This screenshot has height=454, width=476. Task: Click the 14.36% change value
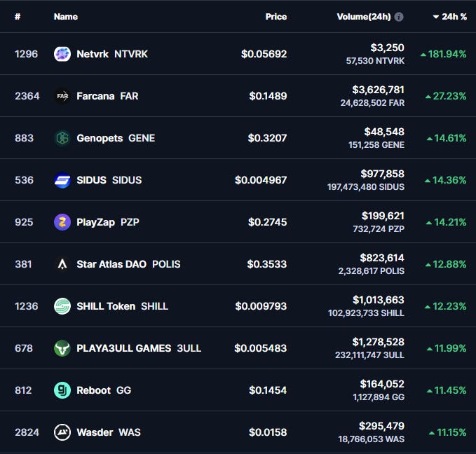(x=449, y=180)
